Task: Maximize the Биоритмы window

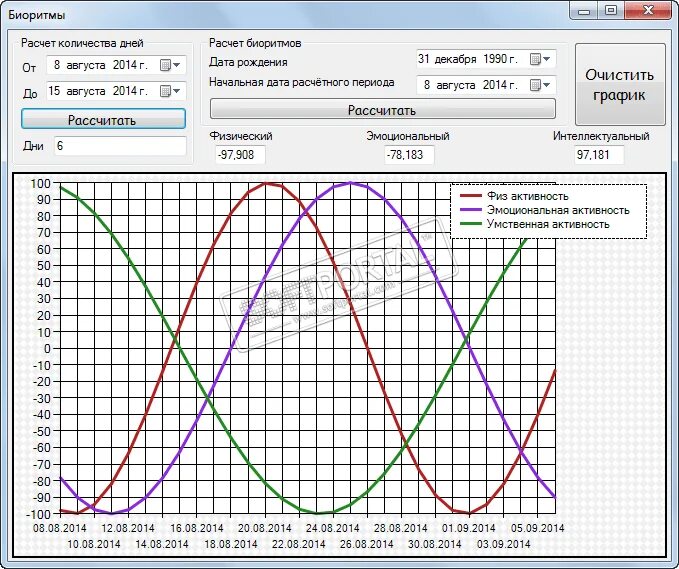Action: (x=611, y=11)
